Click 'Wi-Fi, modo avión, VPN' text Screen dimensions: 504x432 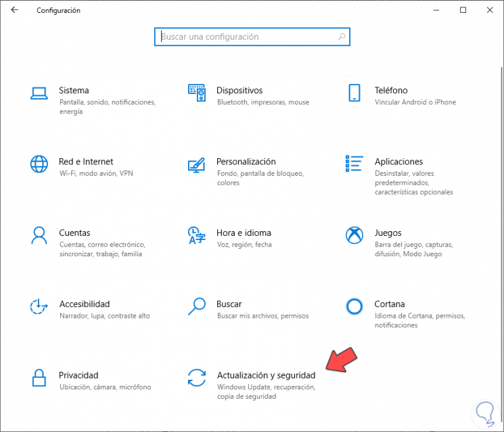(96, 174)
